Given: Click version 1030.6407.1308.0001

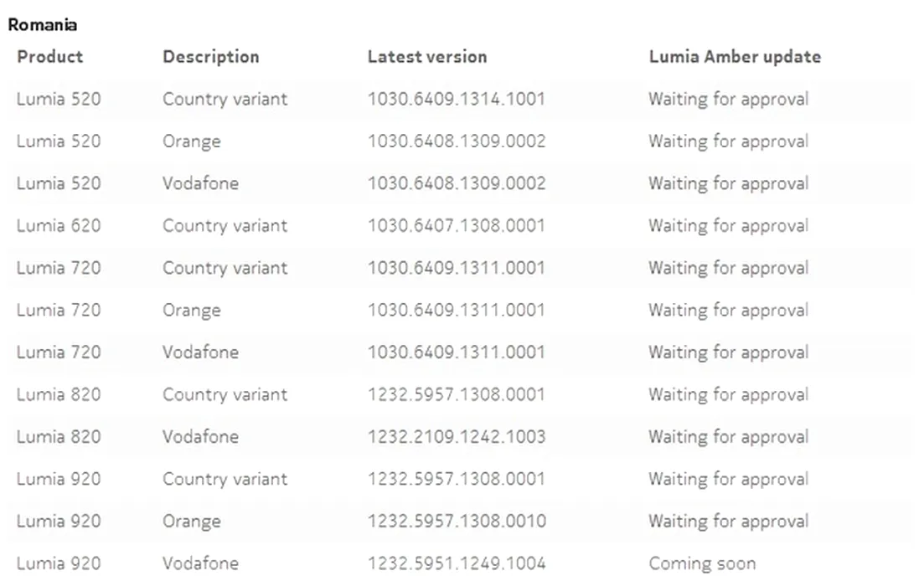Looking at the screenshot, I should click(457, 225).
